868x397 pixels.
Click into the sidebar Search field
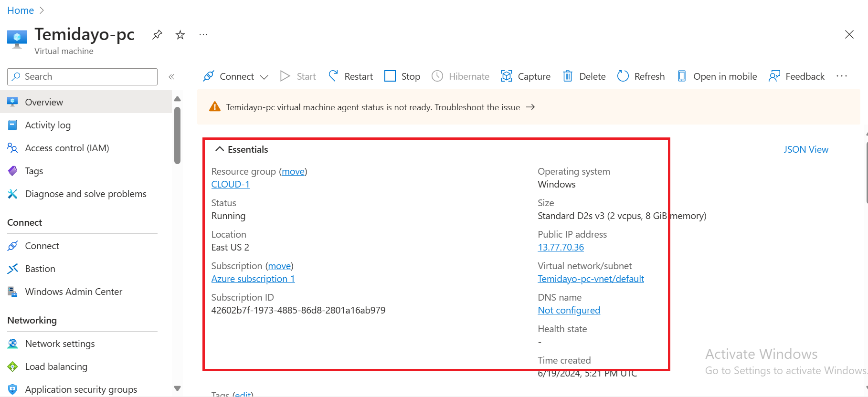pyautogui.click(x=82, y=77)
